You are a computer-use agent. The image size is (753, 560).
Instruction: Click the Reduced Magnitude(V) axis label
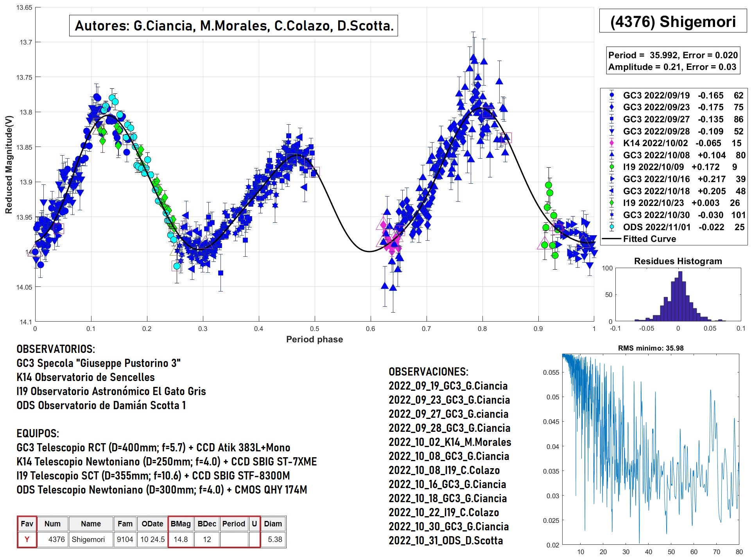point(9,165)
